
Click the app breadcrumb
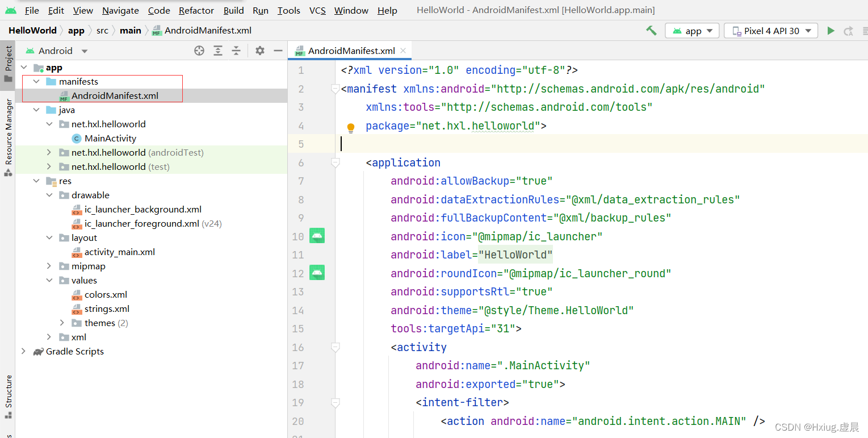point(76,31)
